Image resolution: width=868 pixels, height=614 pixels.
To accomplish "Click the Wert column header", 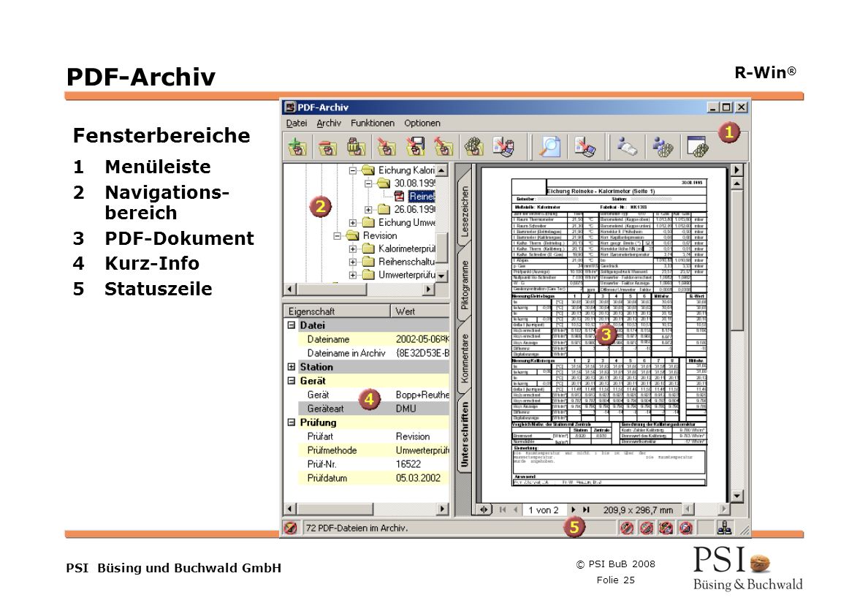I will (x=420, y=311).
